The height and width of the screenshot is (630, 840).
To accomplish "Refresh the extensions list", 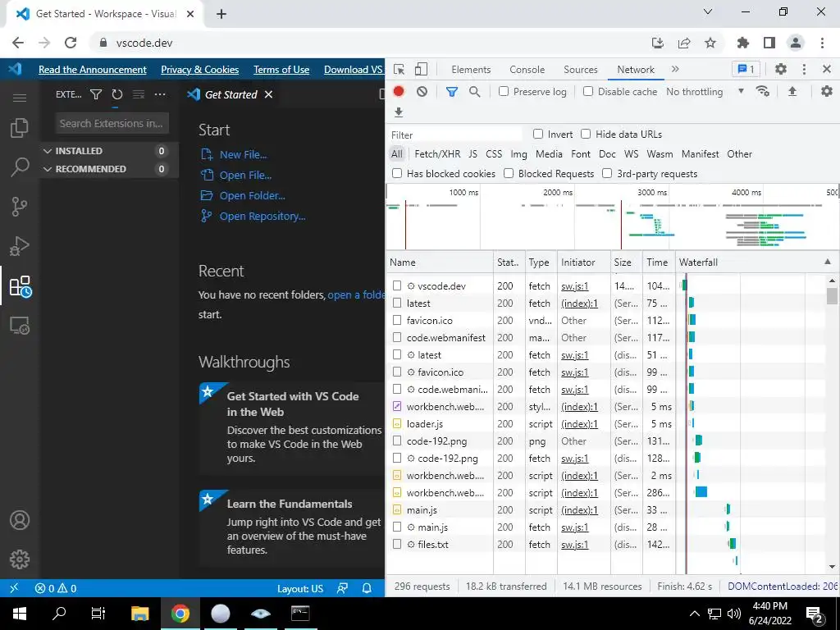I will coord(116,95).
